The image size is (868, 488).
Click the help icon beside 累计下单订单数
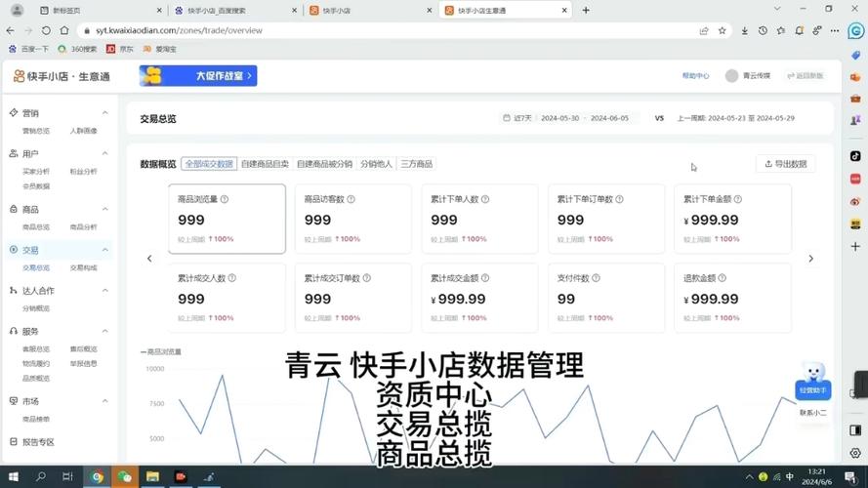619,199
